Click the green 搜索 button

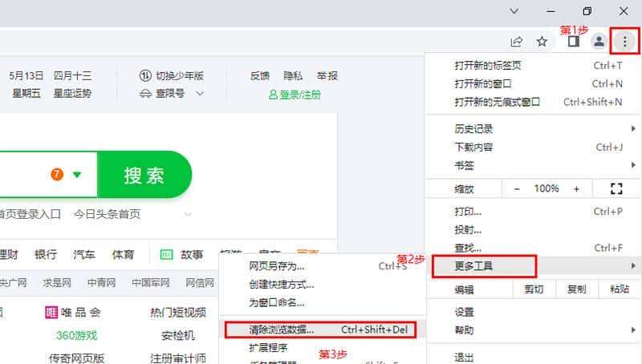pyautogui.click(x=144, y=175)
